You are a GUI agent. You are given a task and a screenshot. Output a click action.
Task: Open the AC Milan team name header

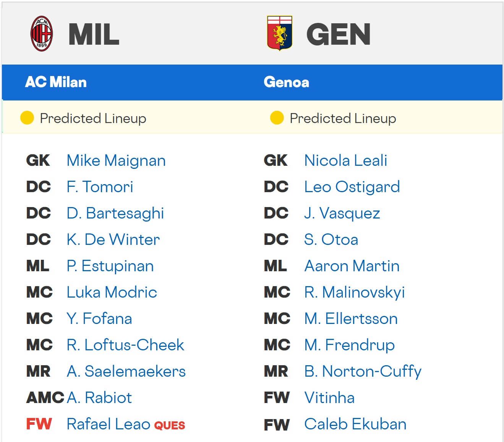click(56, 82)
